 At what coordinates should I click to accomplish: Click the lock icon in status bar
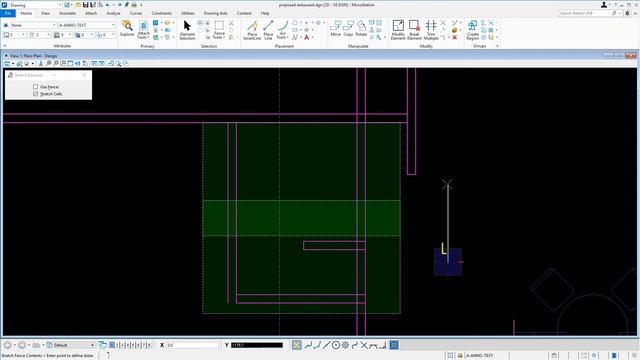tap(460, 356)
